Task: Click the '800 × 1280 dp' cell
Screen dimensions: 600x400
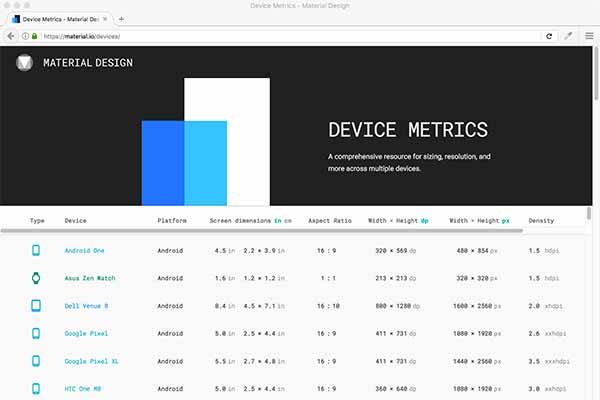Action: point(398,306)
